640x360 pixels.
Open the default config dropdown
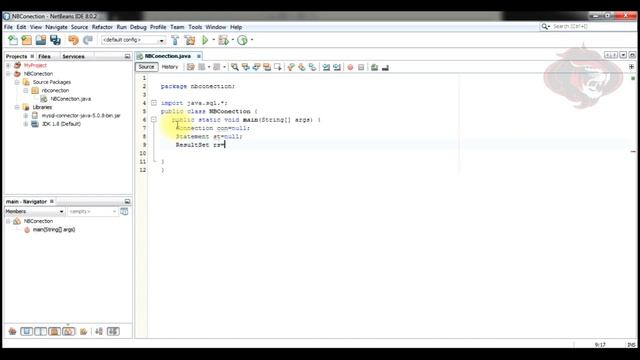pos(133,40)
